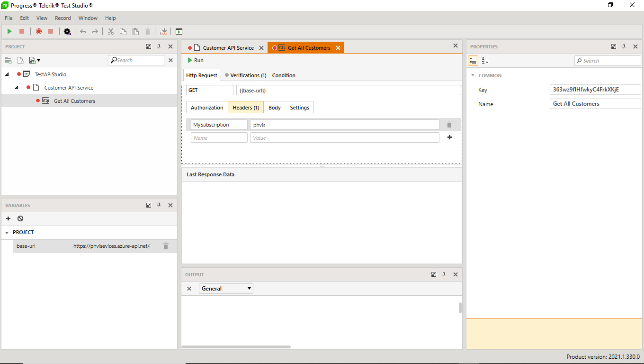The height and width of the screenshot is (364, 644).
Task: Switch Properties to categorized view
Action: (x=473, y=61)
